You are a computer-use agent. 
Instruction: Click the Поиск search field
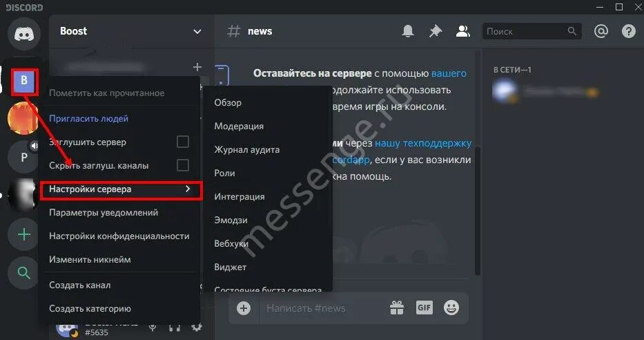pos(532,31)
